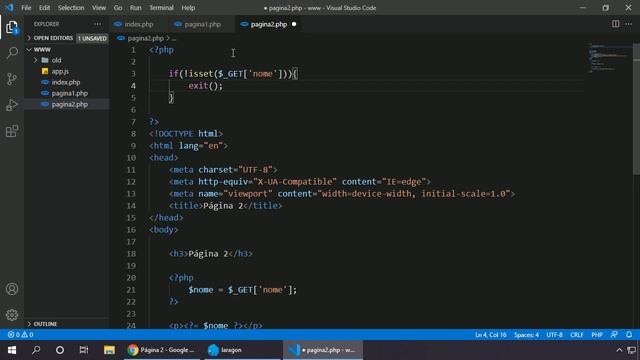Viewport: 640px width, 360px height.
Task: Click the editor minimap preview
Action: pyautogui.click(x=609, y=58)
